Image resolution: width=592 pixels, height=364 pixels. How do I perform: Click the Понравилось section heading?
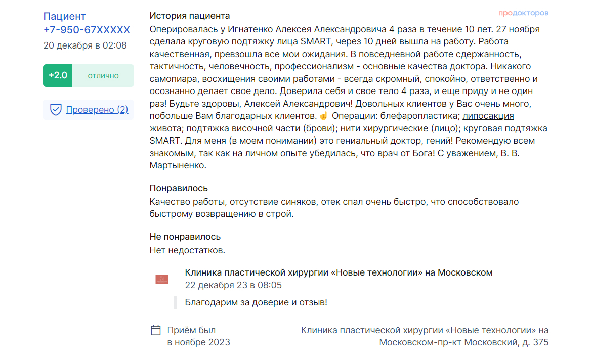[179, 188]
